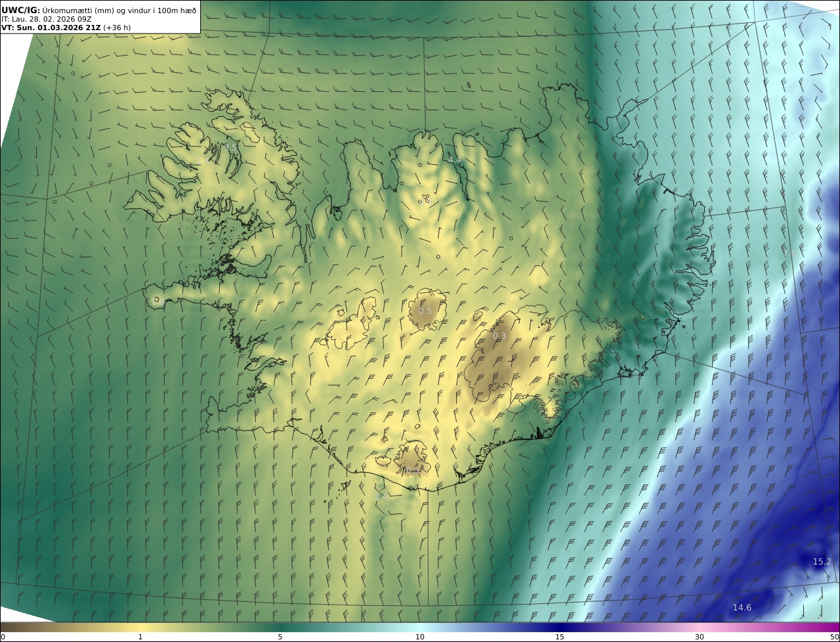Click the 0.3 value on the large glacier
840x642 pixels.
(499, 336)
